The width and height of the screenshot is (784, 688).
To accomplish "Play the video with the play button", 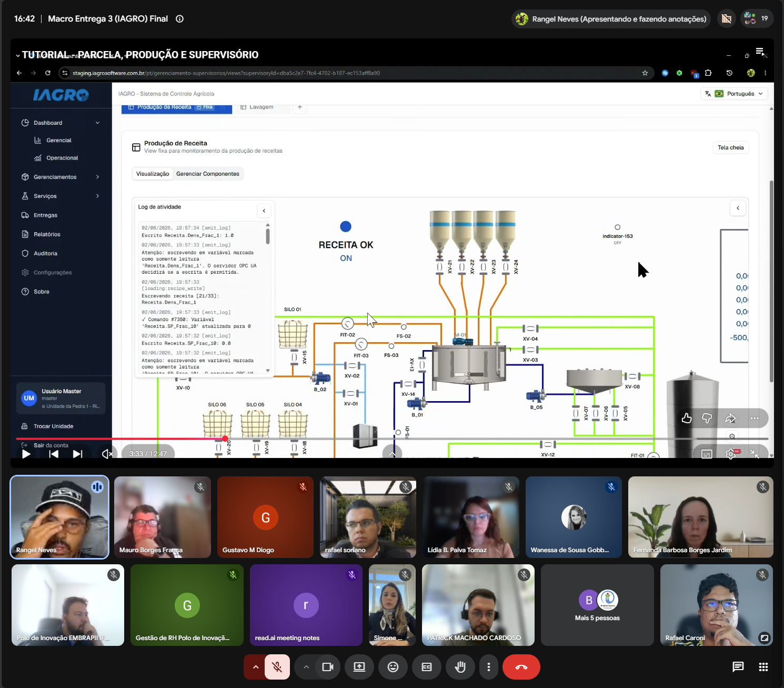I will tap(26, 454).
